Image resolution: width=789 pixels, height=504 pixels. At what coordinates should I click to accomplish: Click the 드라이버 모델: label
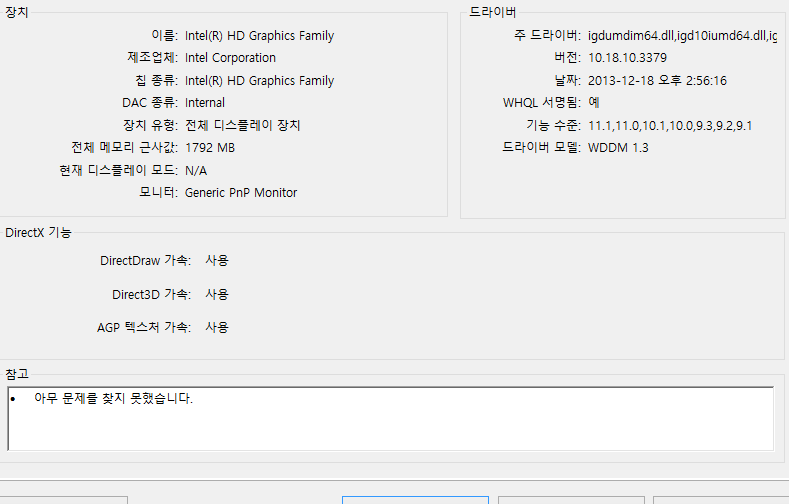(x=541, y=147)
